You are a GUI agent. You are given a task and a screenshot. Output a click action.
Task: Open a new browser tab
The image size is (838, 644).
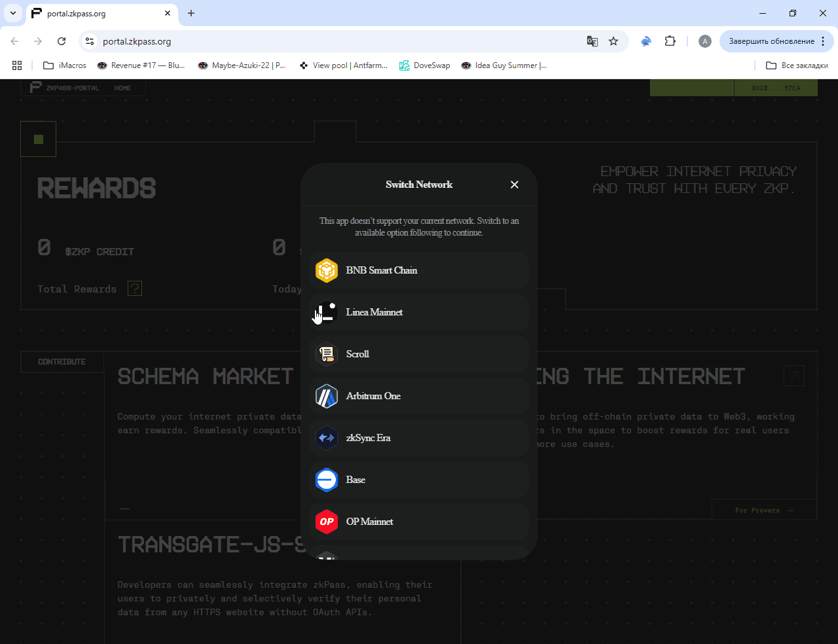[191, 13]
